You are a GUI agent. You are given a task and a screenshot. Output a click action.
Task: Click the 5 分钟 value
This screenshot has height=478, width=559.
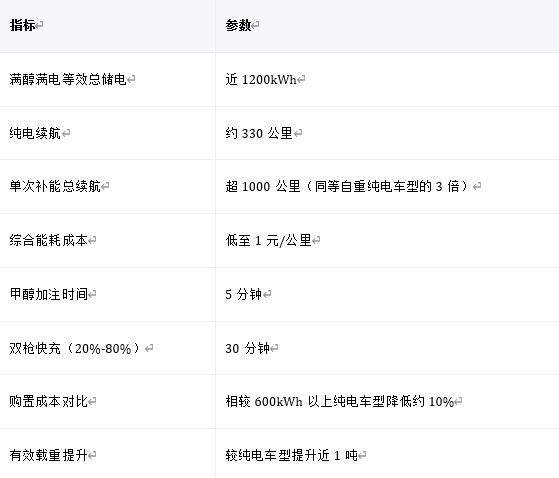click(244, 294)
